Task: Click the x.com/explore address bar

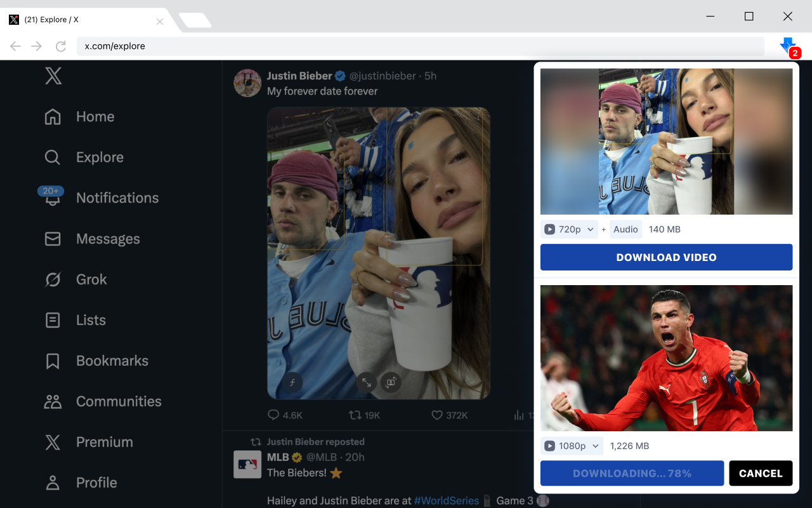Action: (x=420, y=46)
